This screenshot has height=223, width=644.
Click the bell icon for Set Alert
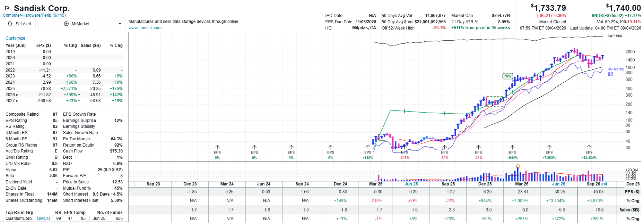(x=9, y=24)
